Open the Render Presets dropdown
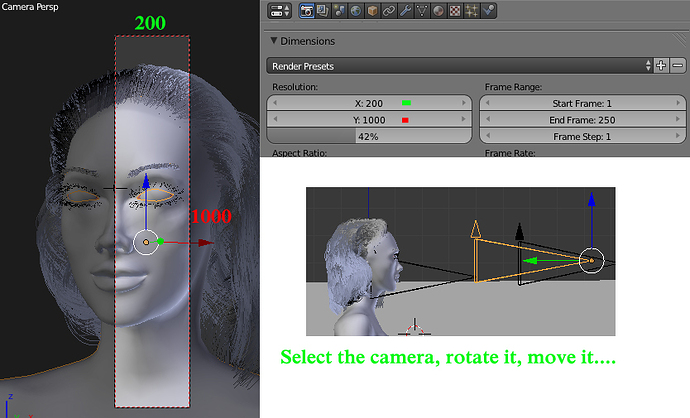The height and width of the screenshot is (418, 690). [x=460, y=66]
